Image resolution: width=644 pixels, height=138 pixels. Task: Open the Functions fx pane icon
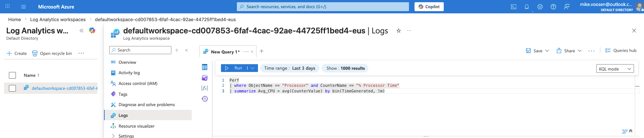tap(205, 88)
